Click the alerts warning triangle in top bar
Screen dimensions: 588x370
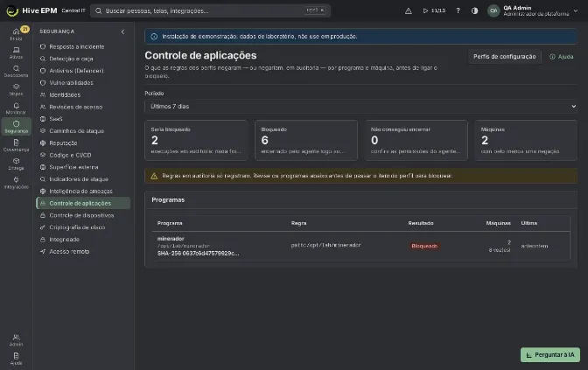click(409, 10)
